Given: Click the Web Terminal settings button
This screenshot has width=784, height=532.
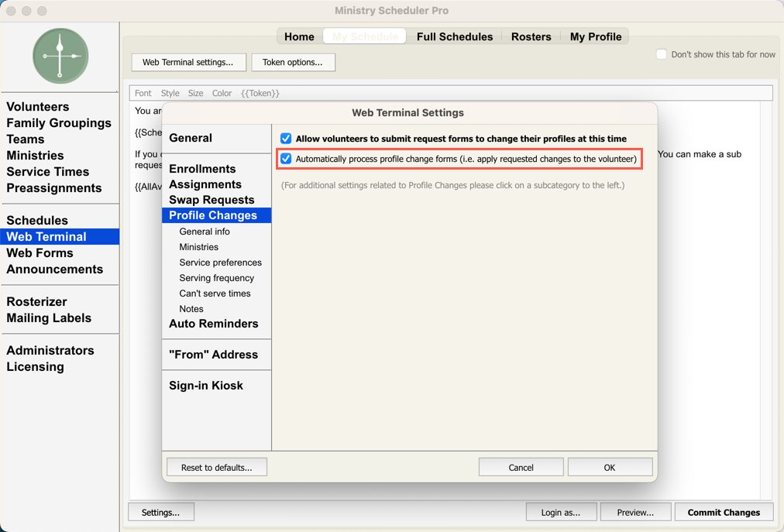Looking at the screenshot, I should coord(189,63).
